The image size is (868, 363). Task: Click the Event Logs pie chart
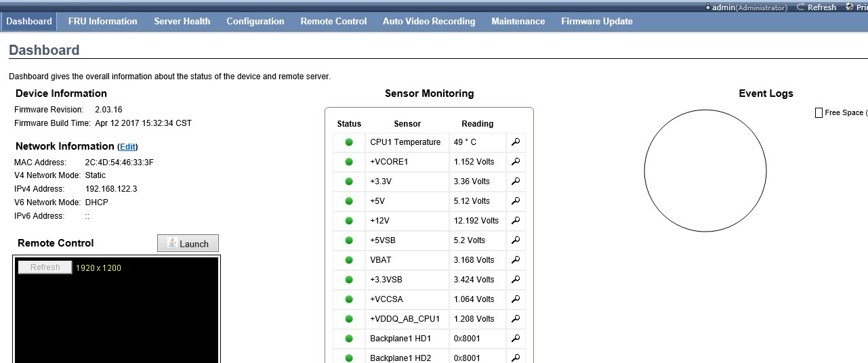[705, 171]
